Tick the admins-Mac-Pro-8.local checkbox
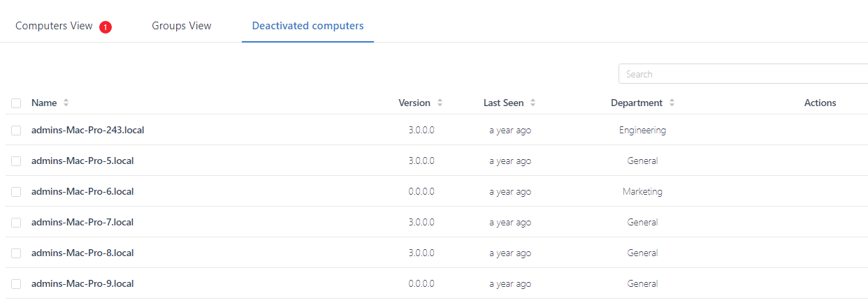 click(16, 253)
